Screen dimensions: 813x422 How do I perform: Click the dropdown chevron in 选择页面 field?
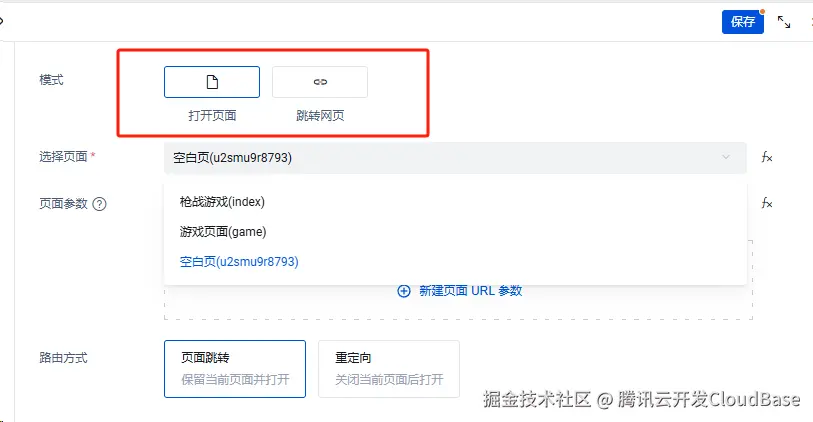[726, 157]
